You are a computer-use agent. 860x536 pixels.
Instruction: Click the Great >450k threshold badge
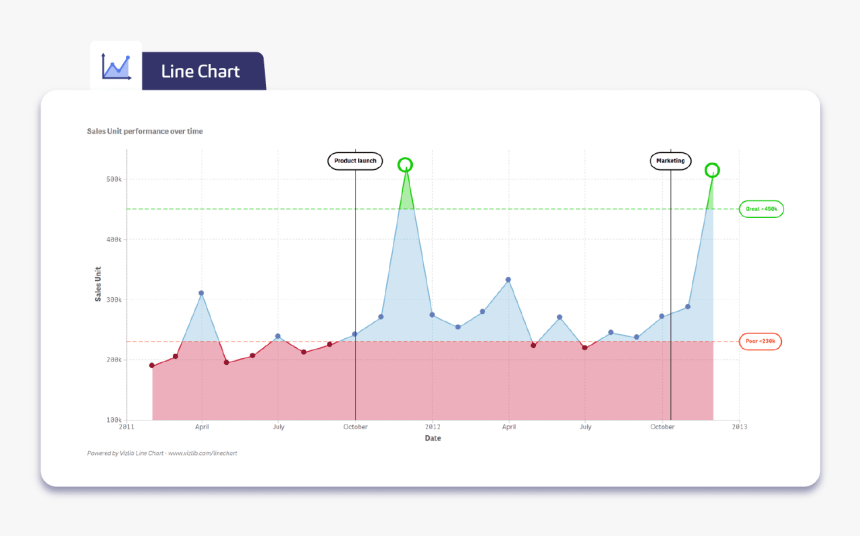tap(761, 209)
